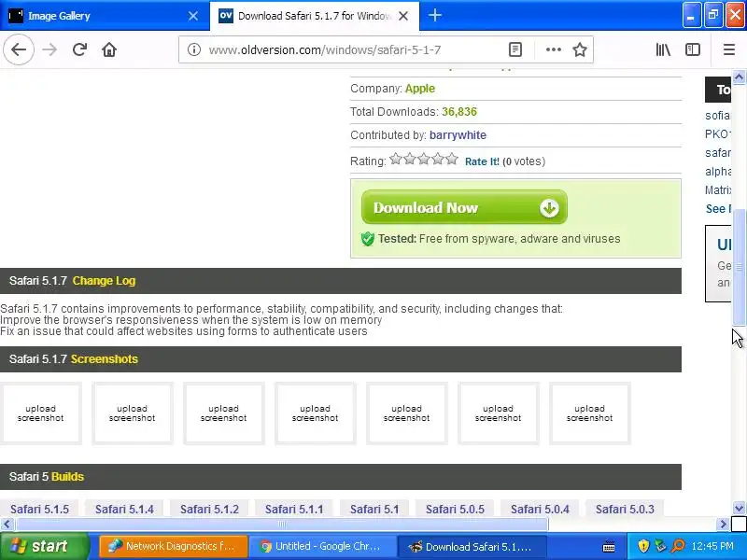Image resolution: width=747 pixels, height=560 pixels.
Task: Click the green Tested shield icon
Action: tap(368, 239)
